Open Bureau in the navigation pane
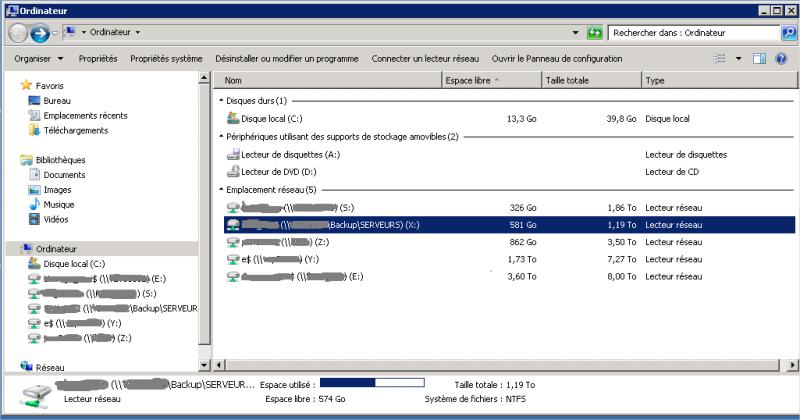 [x=57, y=101]
